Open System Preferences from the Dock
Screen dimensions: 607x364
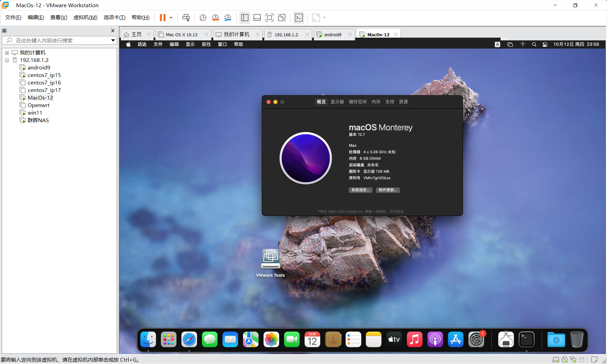pyautogui.click(x=476, y=340)
